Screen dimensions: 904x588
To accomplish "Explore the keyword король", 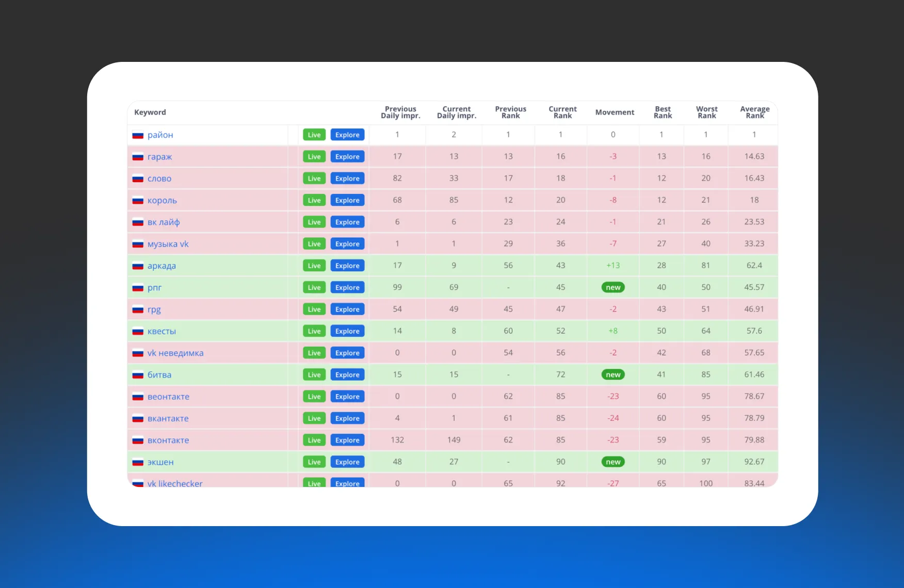I will (347, 200).
